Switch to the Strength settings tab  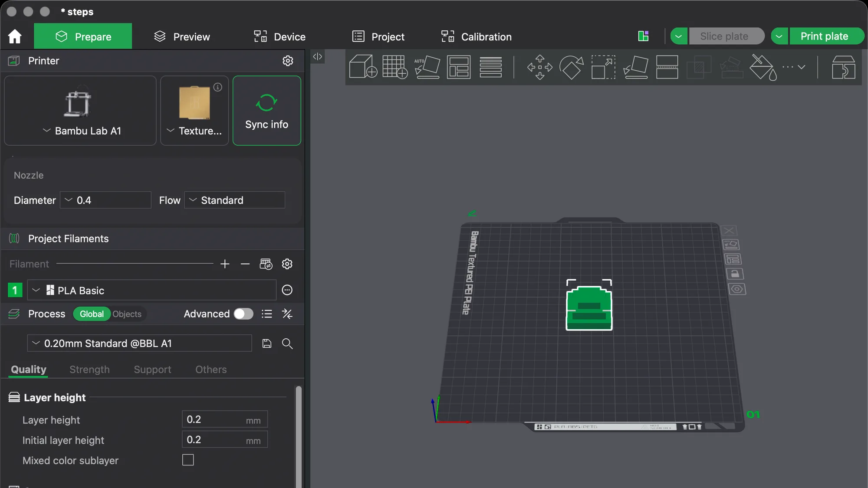pyautogui.click(x=89, y=370)
